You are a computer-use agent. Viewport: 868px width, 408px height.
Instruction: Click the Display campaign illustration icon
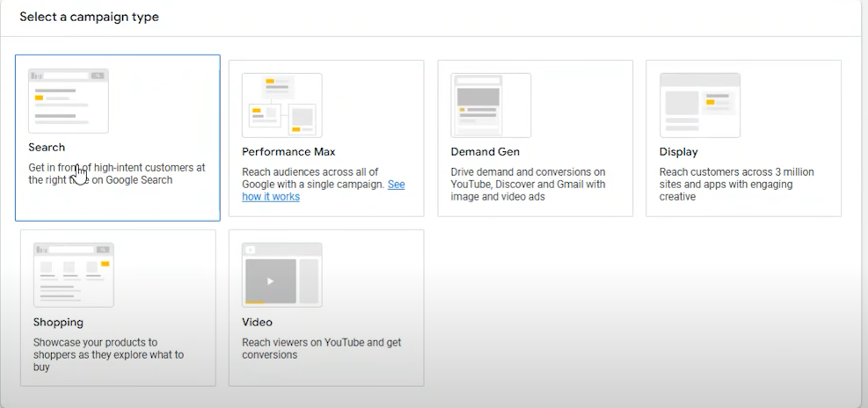[700, 106]
